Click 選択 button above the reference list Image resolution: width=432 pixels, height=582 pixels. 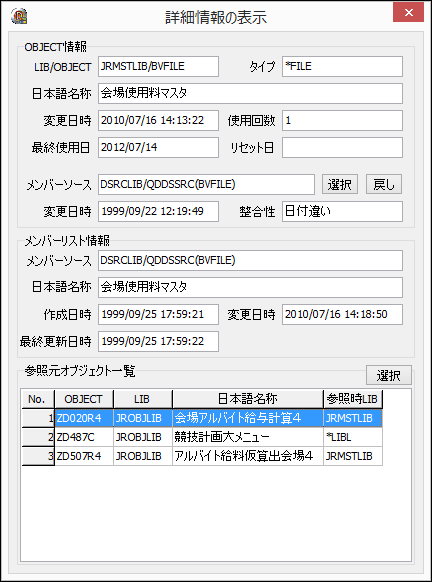(389, 376)
